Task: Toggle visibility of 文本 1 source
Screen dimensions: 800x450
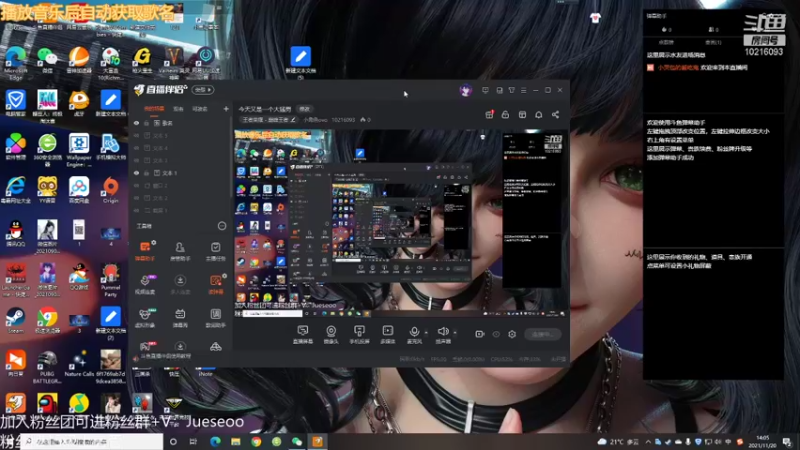Action: coord(136,173)
